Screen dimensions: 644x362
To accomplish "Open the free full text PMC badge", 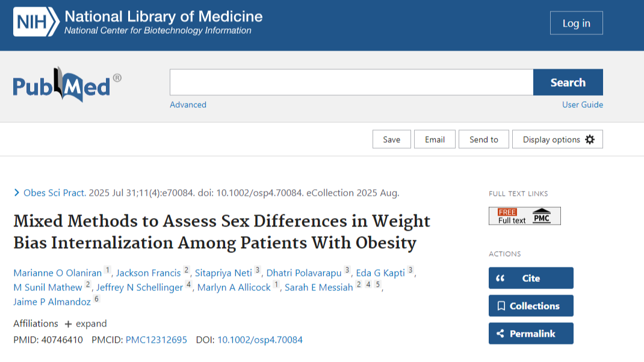I will click(x=524, y=216).
